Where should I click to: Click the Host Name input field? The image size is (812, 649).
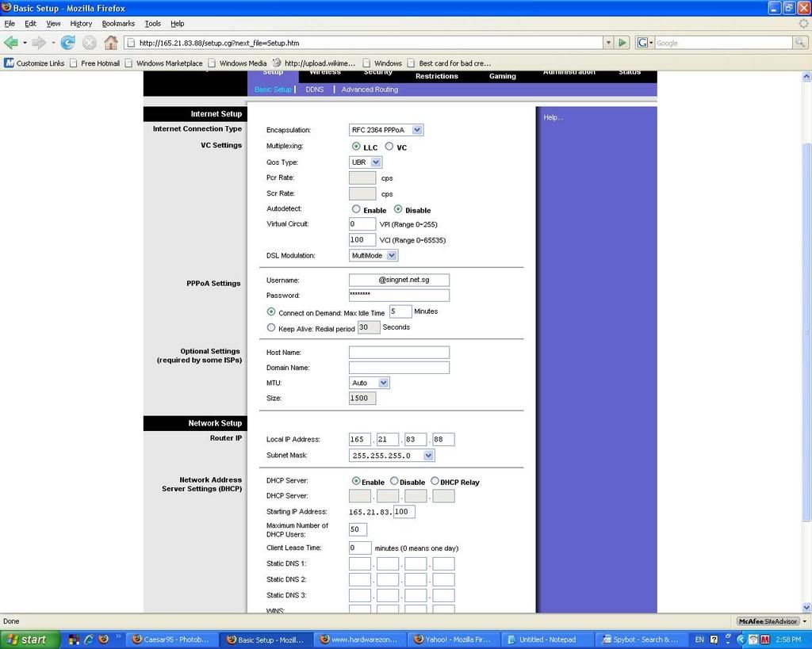(399, 353)
